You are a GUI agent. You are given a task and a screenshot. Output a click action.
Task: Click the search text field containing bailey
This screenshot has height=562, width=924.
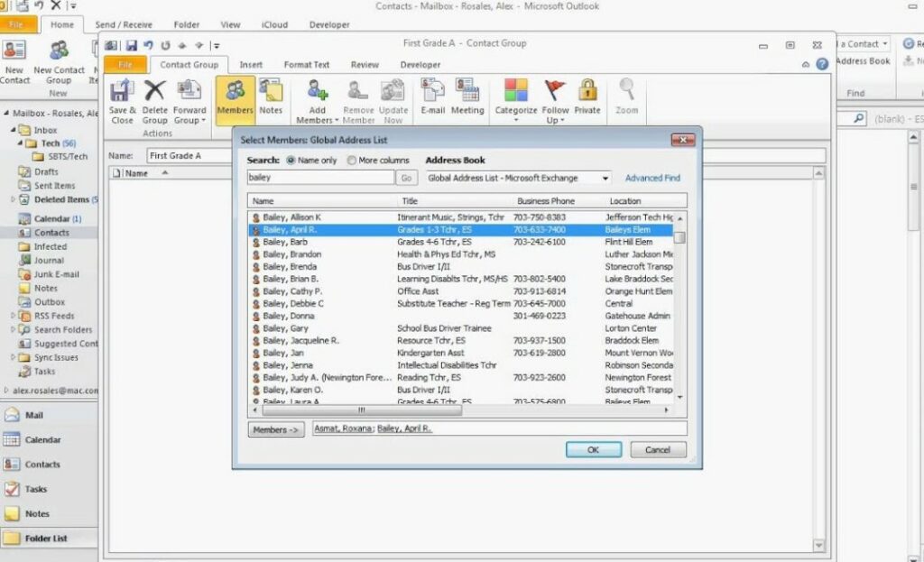pyautogui.click(x=320, y=178)
